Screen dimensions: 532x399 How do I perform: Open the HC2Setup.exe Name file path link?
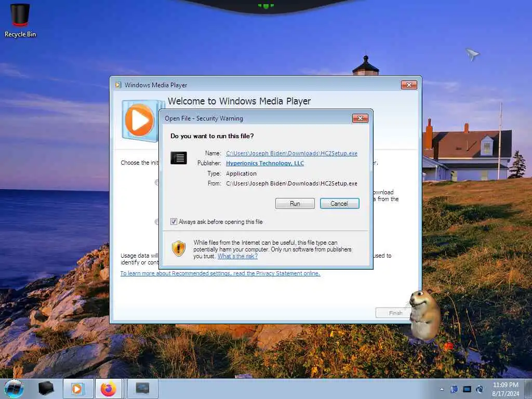291,153
